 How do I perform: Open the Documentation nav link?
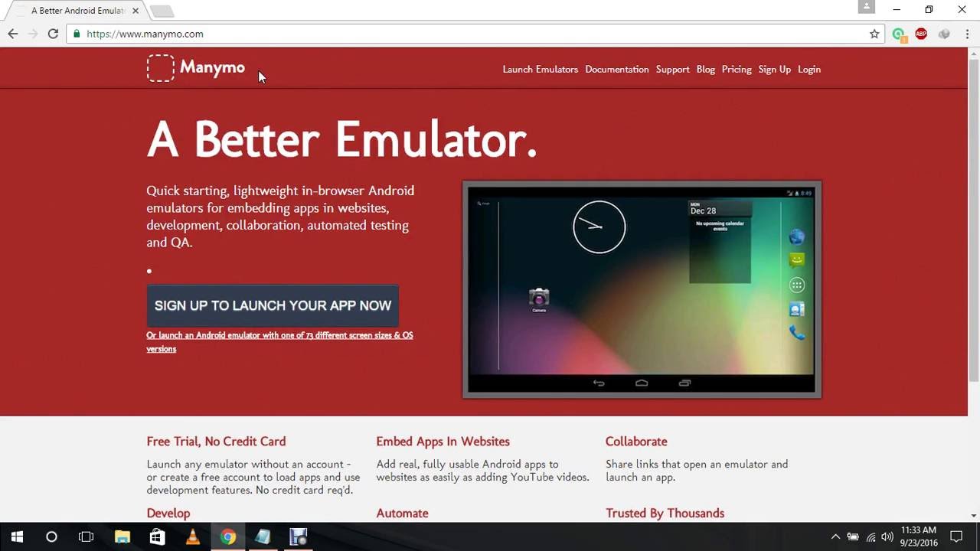click(x=616, y=69)
